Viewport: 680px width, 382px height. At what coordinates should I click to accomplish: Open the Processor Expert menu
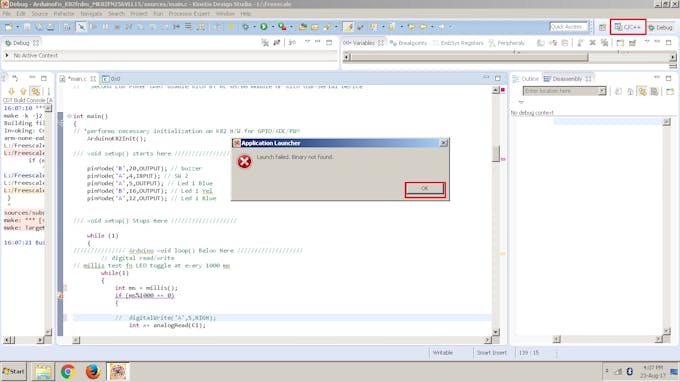(x=189, y=14)
